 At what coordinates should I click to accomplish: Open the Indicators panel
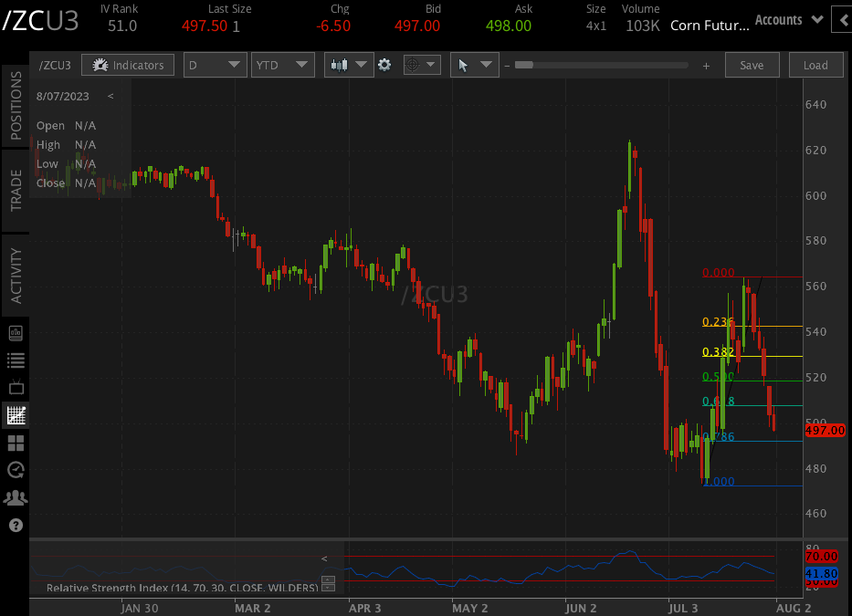tap(128, 65)
